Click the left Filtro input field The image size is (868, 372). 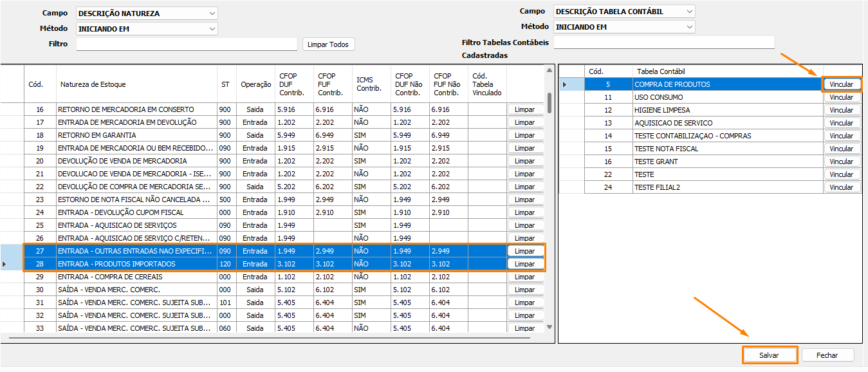pos(187,44)
